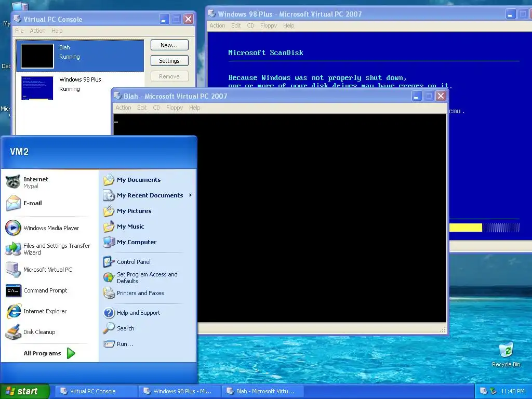Image resolution: width=532 pixels, height=399 pixels.
Task: Select Windows 98 Plus machine thumbnail
Action: (x=37, y=88)
